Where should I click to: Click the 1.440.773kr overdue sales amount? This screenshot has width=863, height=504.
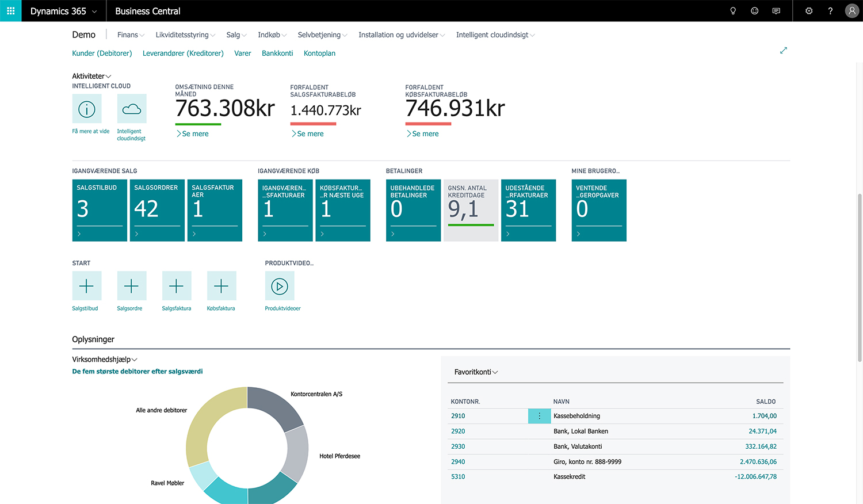(x=326, y=110)
